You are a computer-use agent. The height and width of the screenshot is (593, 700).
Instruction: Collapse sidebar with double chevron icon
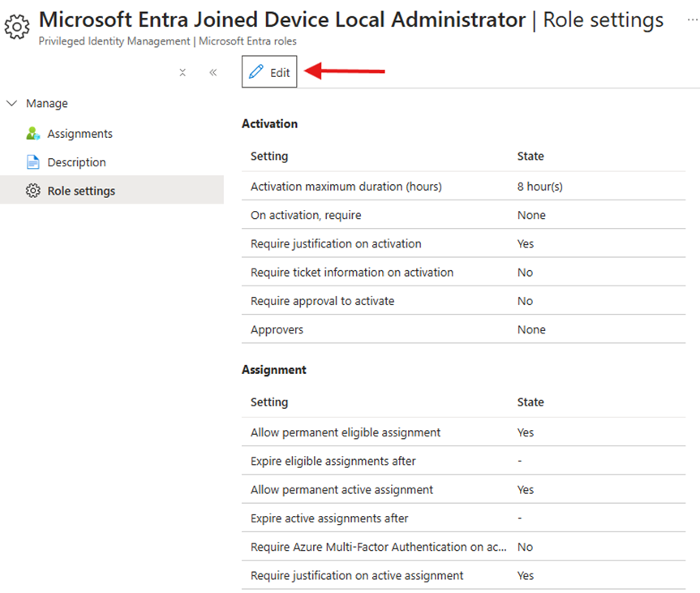(213, 72)
